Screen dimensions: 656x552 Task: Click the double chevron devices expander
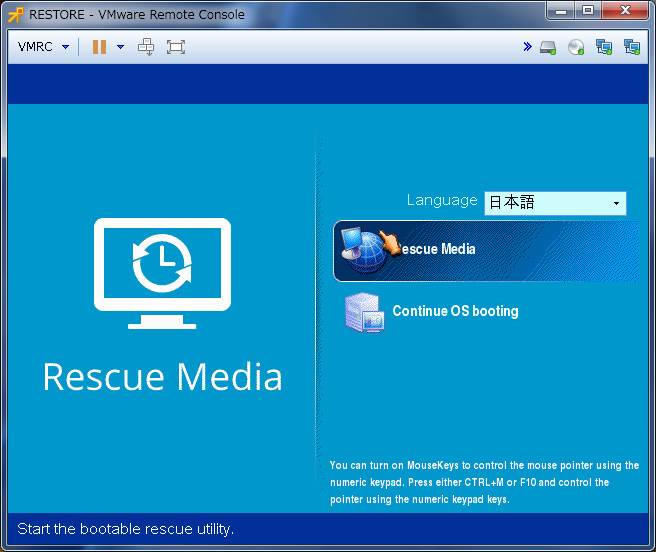click(527, 47)
